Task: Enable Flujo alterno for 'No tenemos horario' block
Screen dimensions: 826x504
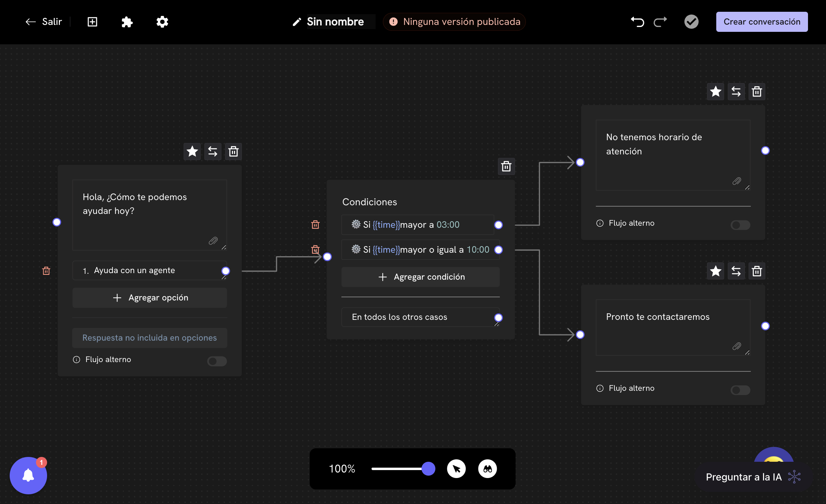Action: click(740, 225)
